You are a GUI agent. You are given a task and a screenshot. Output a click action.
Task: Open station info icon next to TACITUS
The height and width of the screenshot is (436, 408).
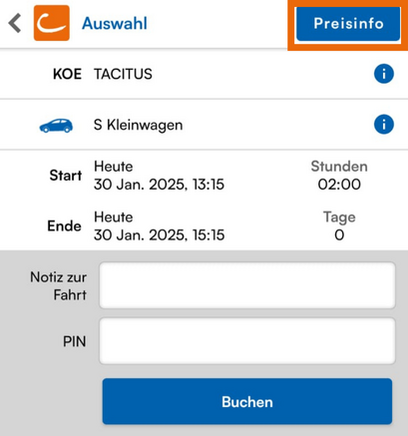(x=384, y=74)
